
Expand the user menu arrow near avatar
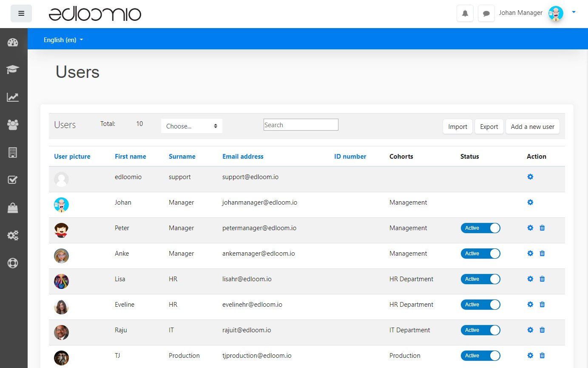pyautogui.click(x=574, y=12)
